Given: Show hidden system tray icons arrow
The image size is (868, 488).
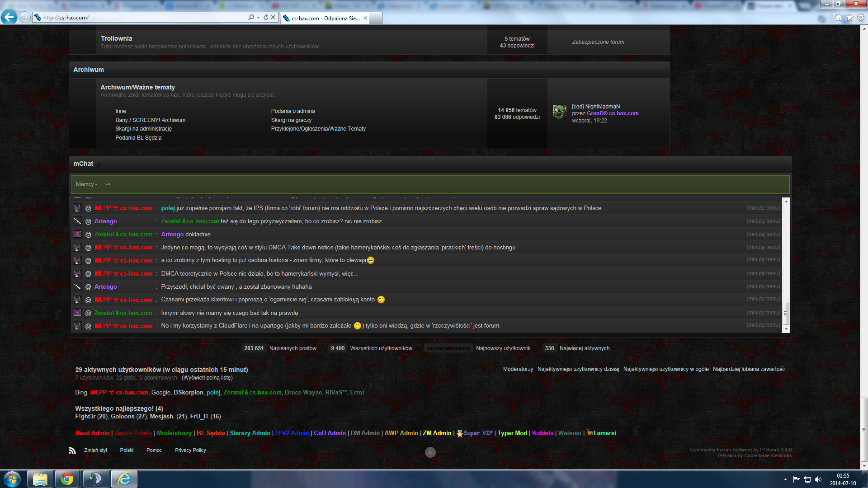Looking at the screenshot, I should 785,479.
